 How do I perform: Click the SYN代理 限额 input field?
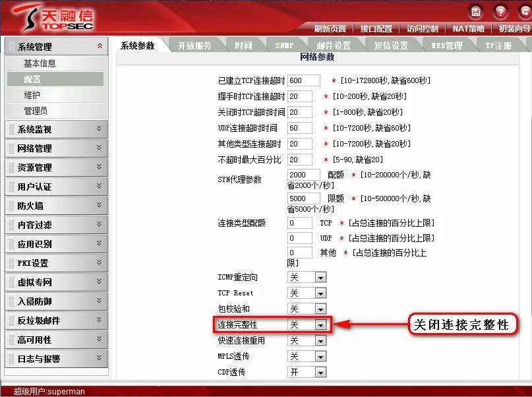pyautogui.click(x=304, y=198)
